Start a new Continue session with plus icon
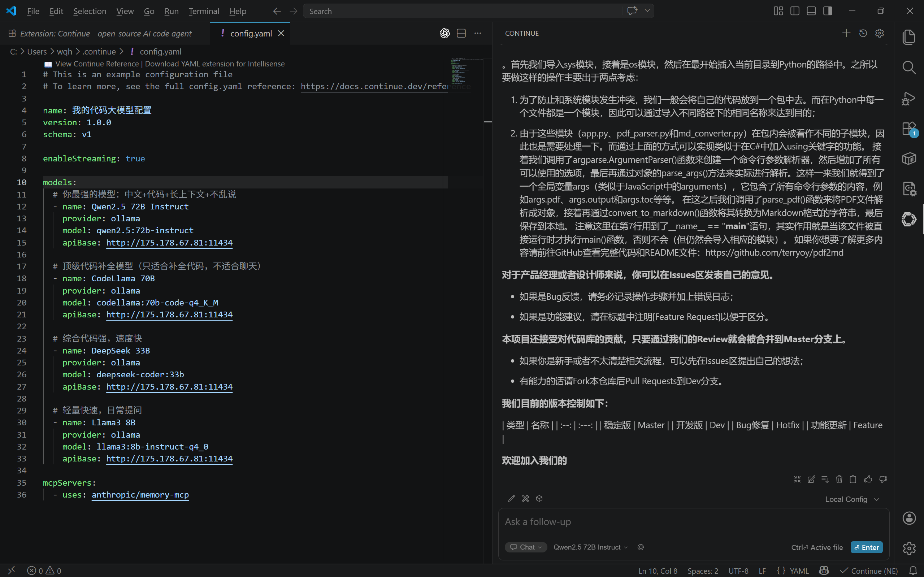 [x=846, y=33]
